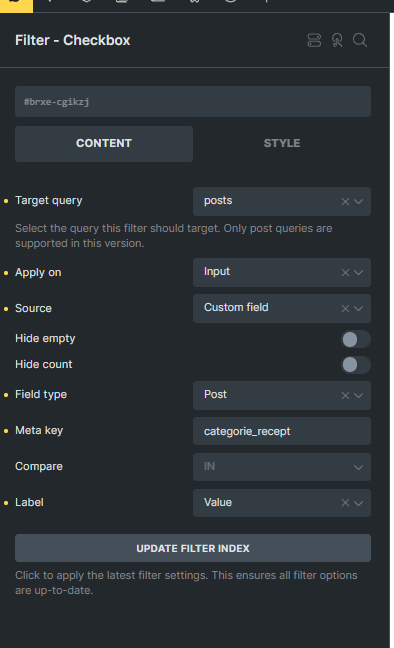The image size is (394, 648).
Task: Click the Meta key categorie_recept field
Action: [x=282, y=431]
